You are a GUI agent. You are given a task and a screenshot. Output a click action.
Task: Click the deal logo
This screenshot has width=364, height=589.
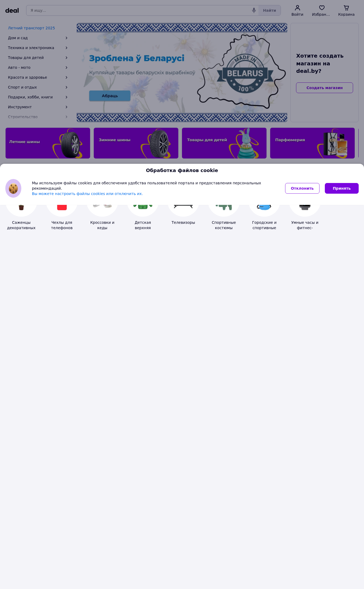(x=12, y=10)
